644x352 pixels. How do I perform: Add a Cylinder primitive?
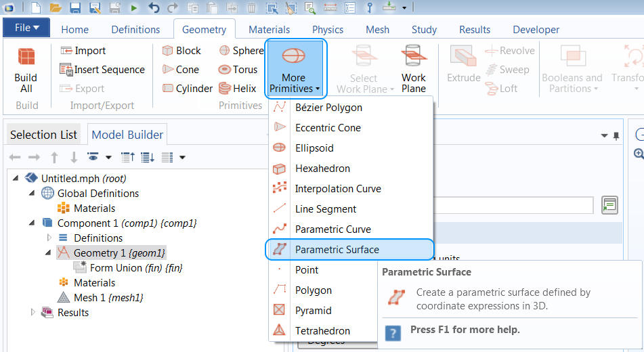(x=188, y=88)
